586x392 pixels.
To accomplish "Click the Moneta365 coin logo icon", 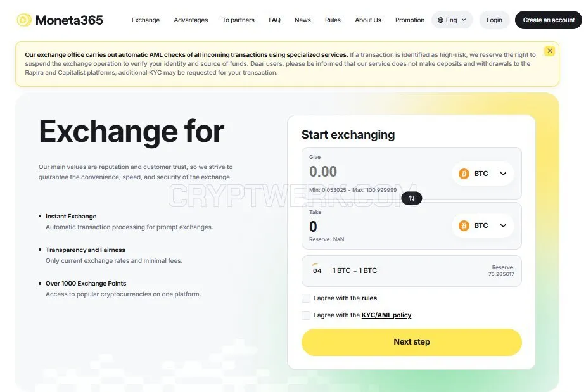I will pos(24,20).
